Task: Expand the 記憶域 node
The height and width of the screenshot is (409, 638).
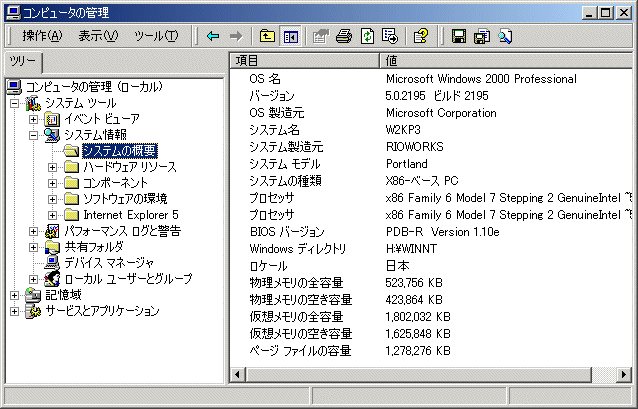Action: 14,295
